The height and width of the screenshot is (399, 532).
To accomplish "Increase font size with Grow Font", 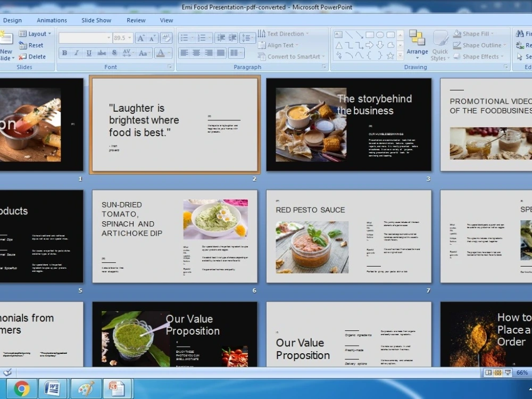I will tap(140, 38).
